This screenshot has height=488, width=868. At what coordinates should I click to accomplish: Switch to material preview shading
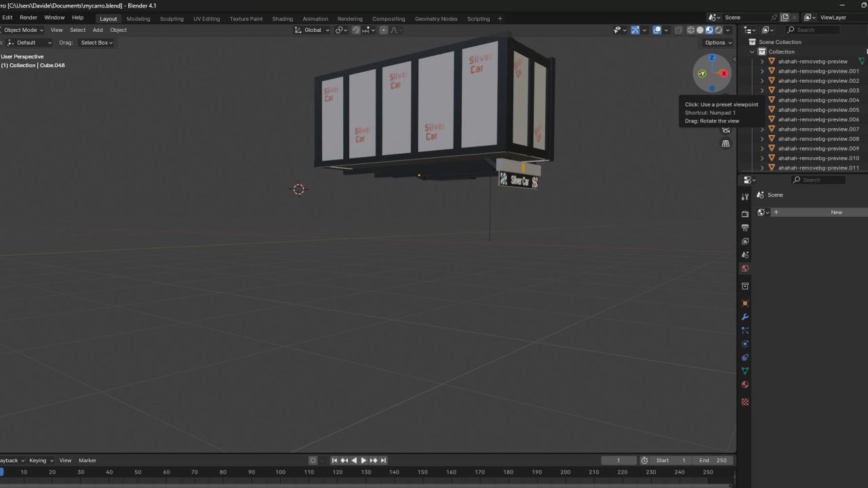(x=709, y=30)
